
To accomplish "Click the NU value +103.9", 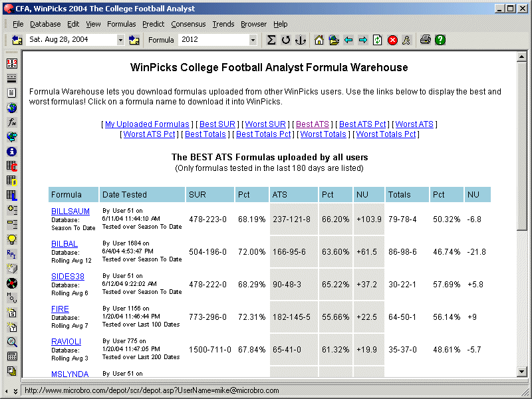I will click(369, 219).
